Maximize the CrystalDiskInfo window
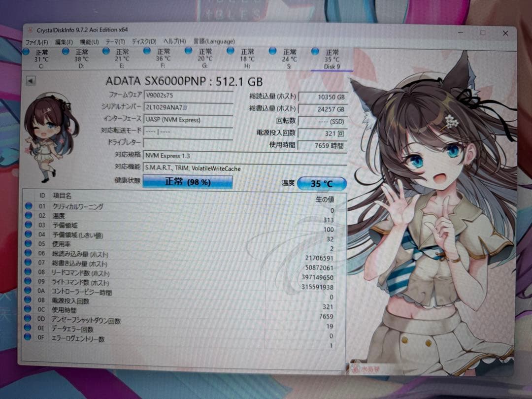The width and height of the screenshot is (532, 399). tap(483, 33)
